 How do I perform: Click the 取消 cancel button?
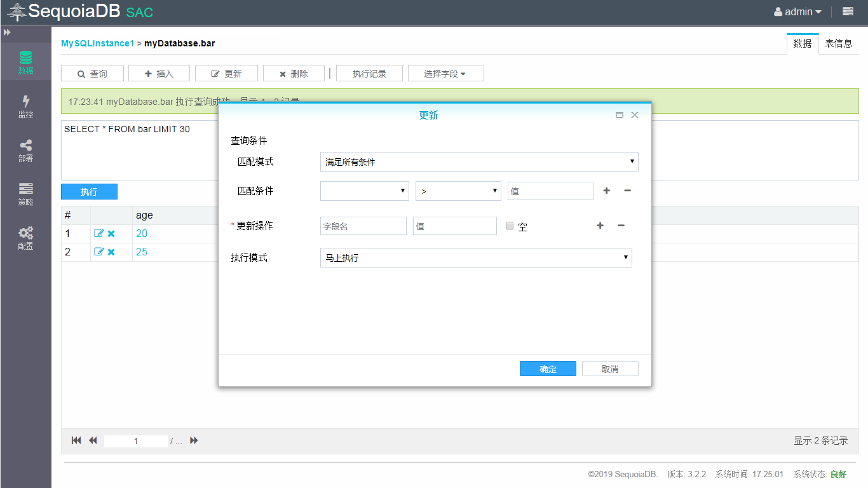click(610, 369)
